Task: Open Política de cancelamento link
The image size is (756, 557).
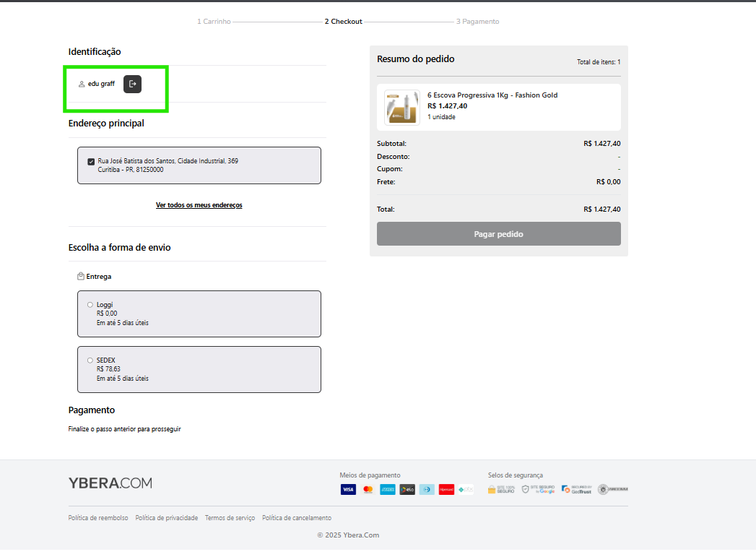Action: click(x=297, y=518)
